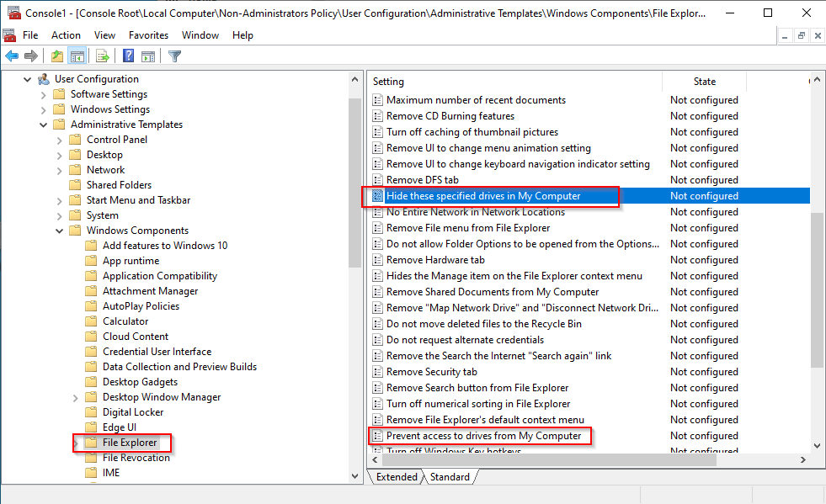The height and width of the screenshot is (504, 826).
Task: Toggle Show/Hide Console Tree toolbar icon
Action: (77, 56)
